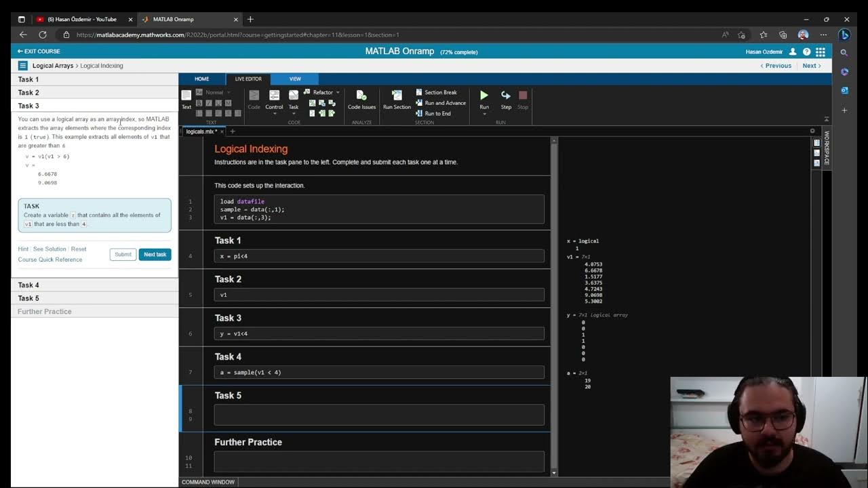Expand the Task 2 section in the task pane
This screenshot has height=488, width=868.
click(94, 92)
